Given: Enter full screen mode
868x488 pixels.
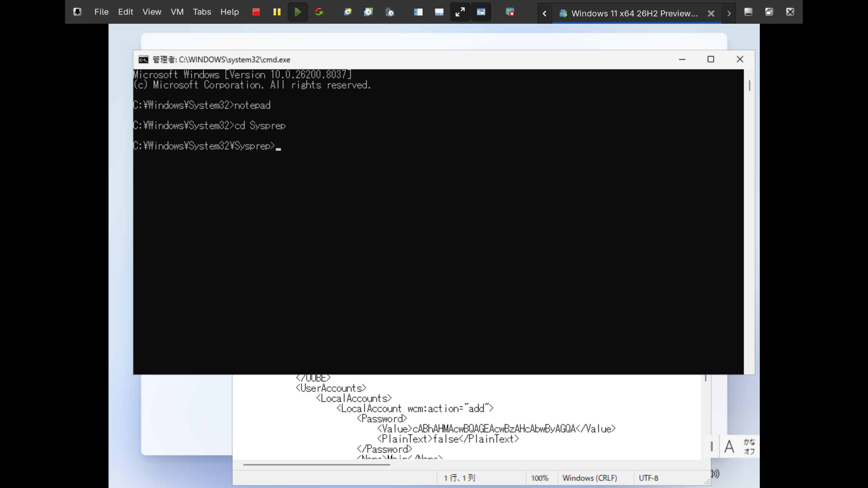Looking at the screenshot, I should tap(460, 12).
